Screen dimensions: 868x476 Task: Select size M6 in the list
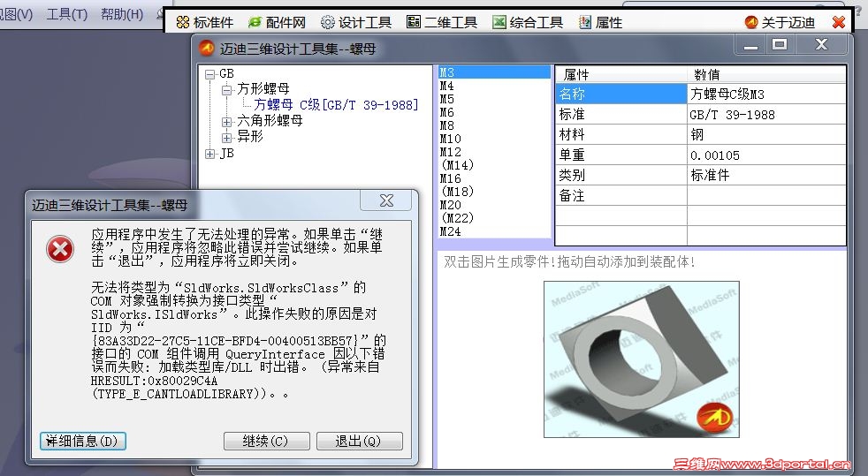pyautogui.click(x=494, y=112)
